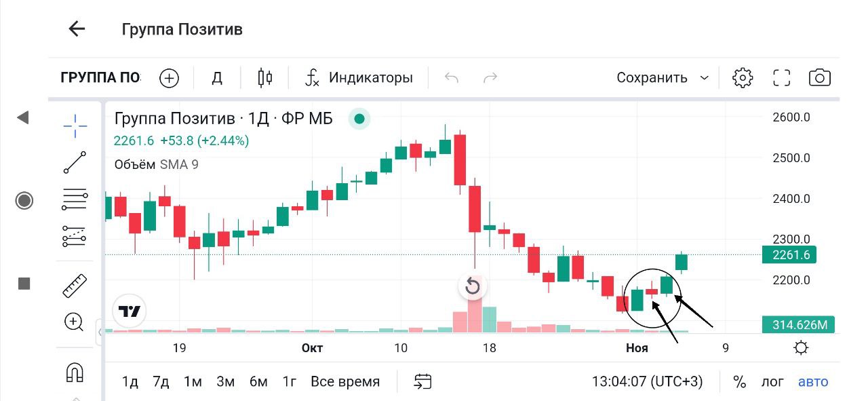Screen dimensions: 868x401
Task: Toggle percent scale
Action: point(739,382)
